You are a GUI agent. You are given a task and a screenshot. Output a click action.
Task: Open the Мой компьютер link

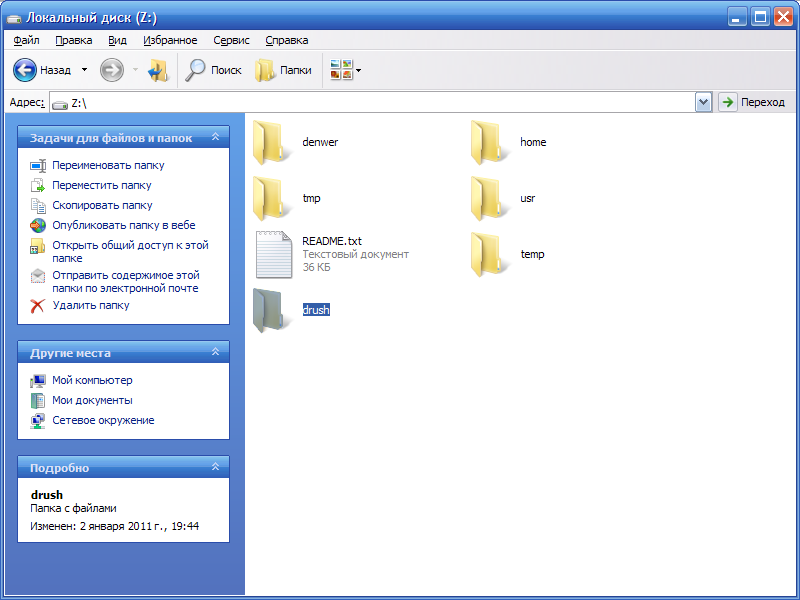click(x=92, y=381)
